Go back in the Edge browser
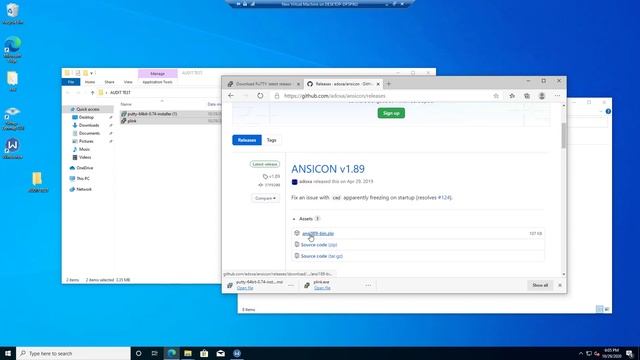 pyautogui.click(x=231, y=96)
